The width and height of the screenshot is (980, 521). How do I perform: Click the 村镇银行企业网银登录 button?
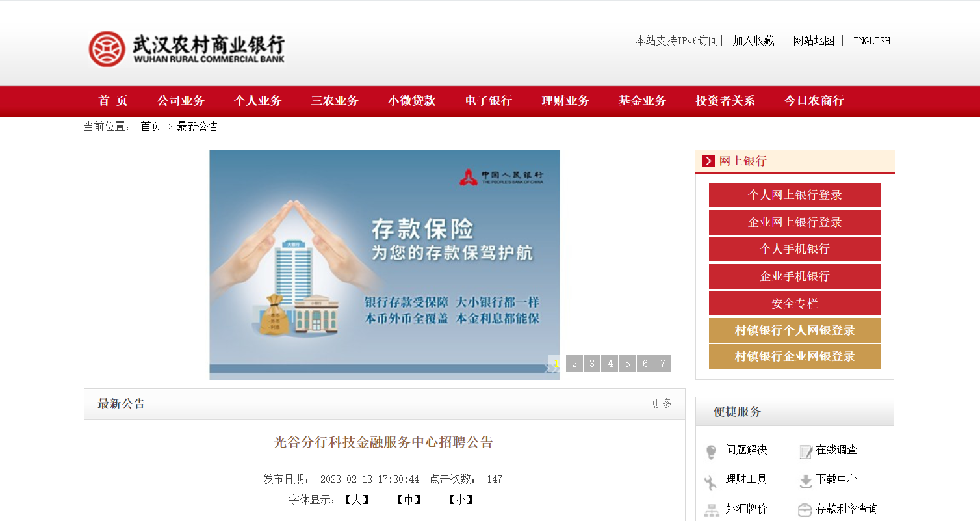coord(795,356)
